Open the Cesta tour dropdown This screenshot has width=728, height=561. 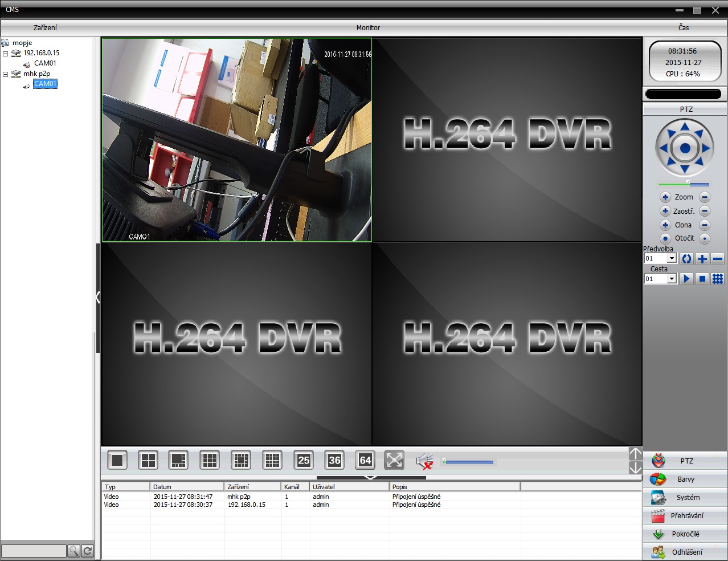pyautogui.click(x=672, y=279)
